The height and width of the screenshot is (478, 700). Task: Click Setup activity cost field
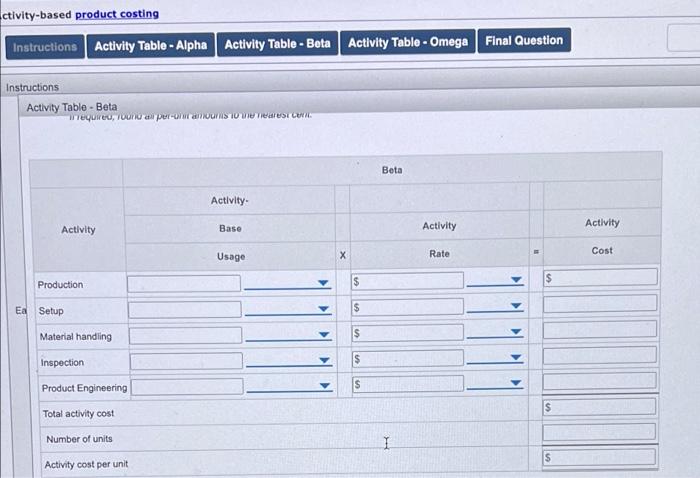coord(600,303)
